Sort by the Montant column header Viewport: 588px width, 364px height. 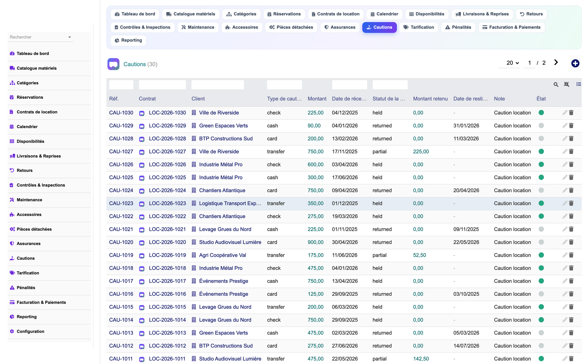[317, 99]
